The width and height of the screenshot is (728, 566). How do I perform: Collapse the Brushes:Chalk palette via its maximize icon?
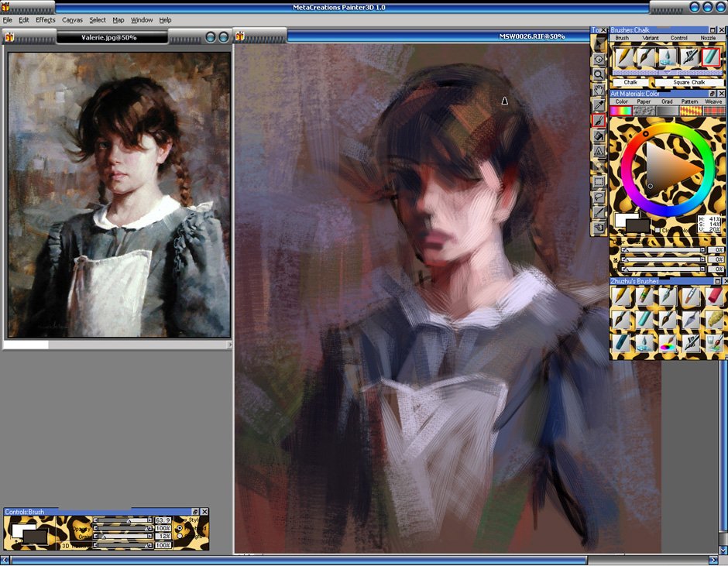[x=713, y=30]
